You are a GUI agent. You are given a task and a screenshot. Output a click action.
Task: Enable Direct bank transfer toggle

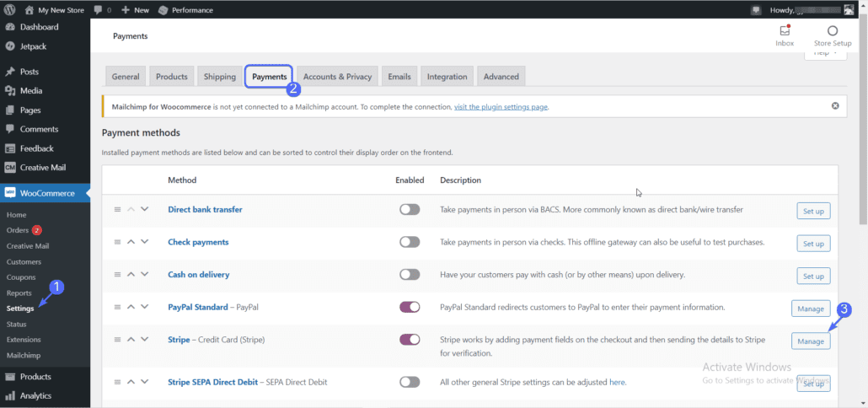click(x=410, y=210)
